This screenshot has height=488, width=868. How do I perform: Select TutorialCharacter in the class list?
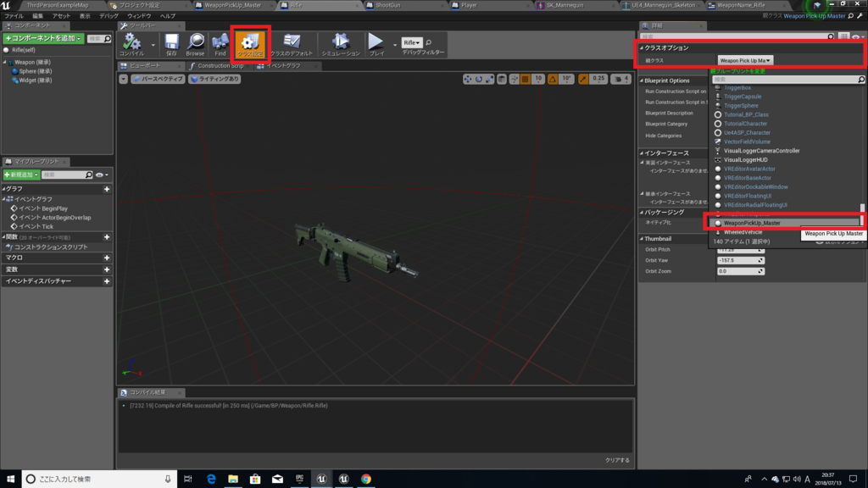click(745, 124)
